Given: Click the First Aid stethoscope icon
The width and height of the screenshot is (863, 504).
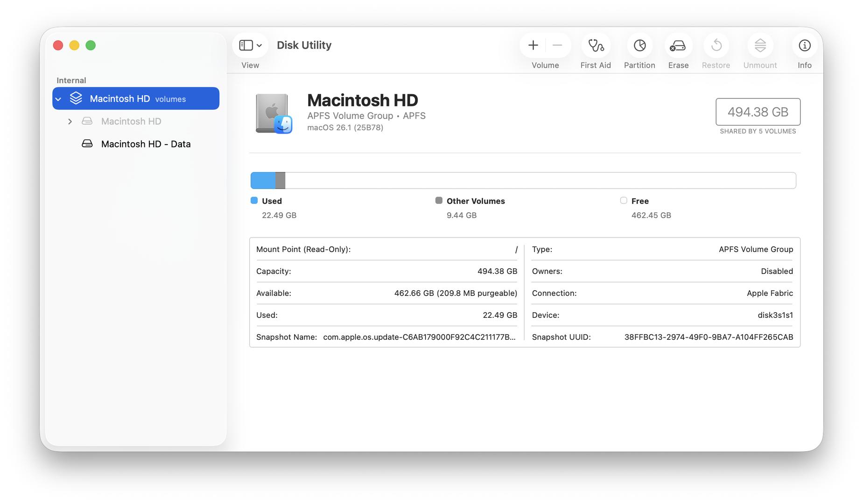Looking at the screenshot, I should (595, 46).
